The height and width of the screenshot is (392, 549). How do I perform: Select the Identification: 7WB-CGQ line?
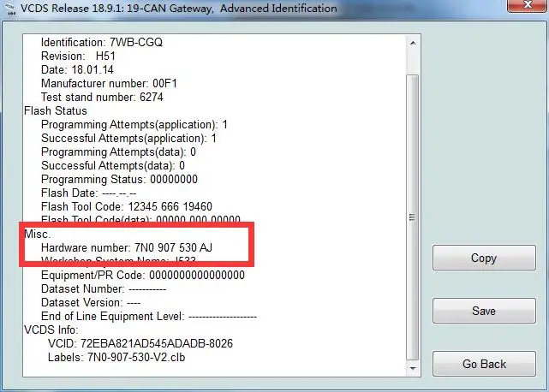coord(102,42)
